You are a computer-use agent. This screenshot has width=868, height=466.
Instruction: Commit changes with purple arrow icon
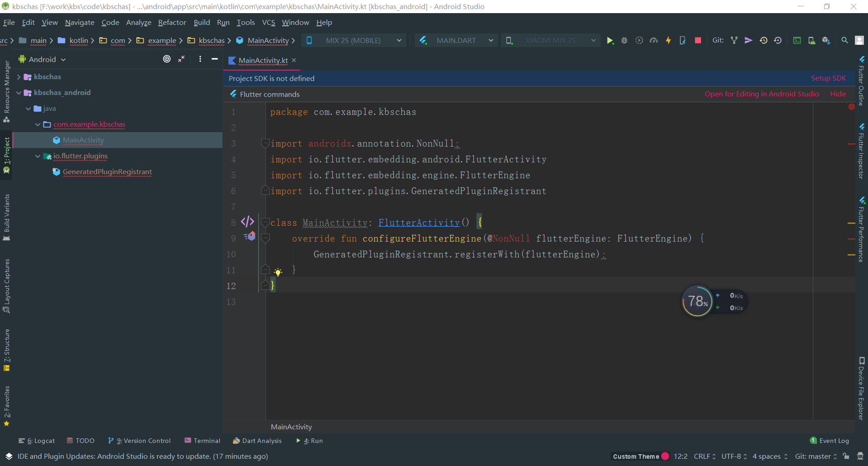[749, 41]
